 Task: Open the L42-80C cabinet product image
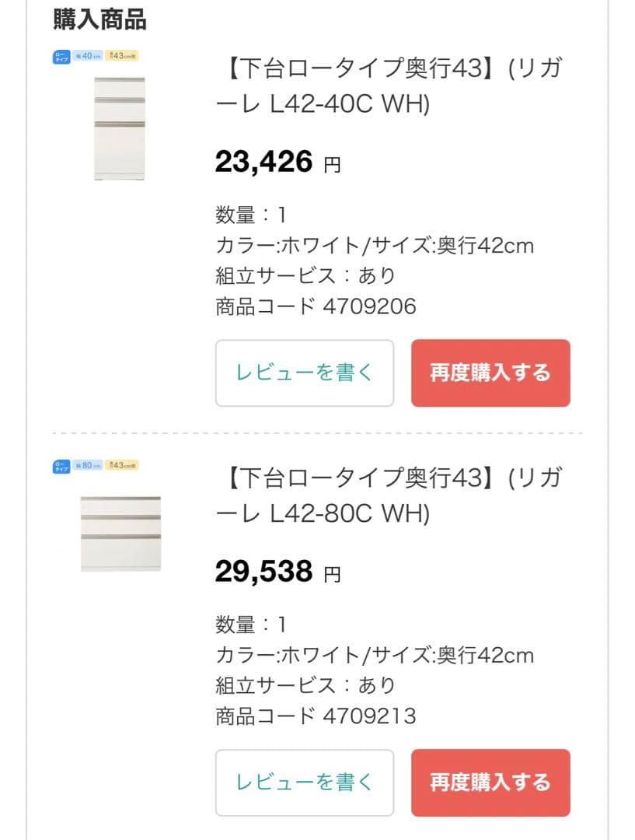click(120, 534)
